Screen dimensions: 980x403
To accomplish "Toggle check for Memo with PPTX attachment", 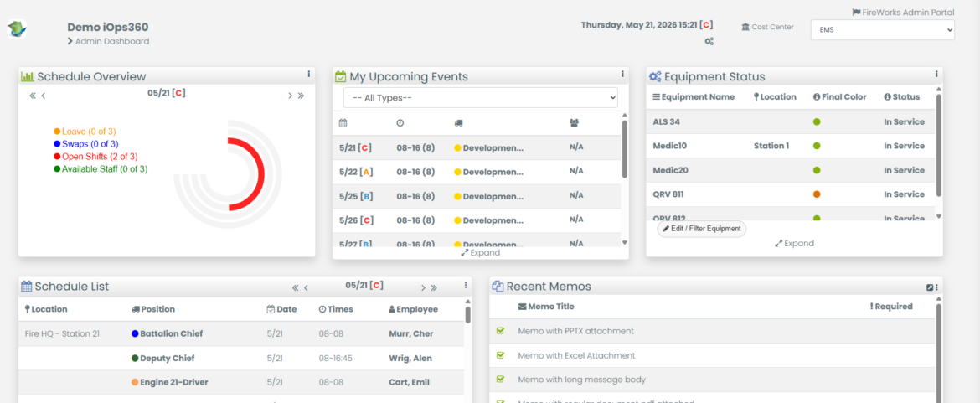I will 500,330.
